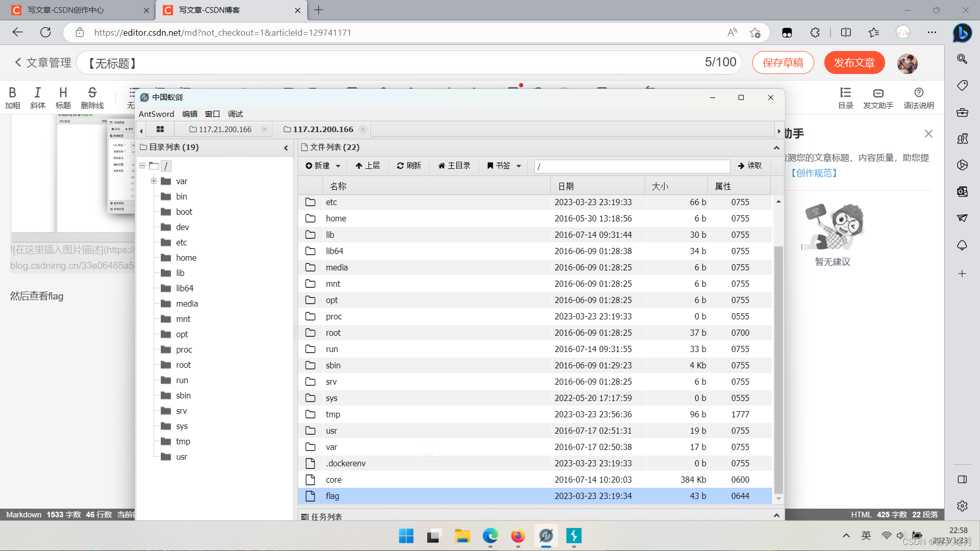
Task: Click the AntSword home grid icon tab
Action: pyautogui.click(x=160, y=130)
